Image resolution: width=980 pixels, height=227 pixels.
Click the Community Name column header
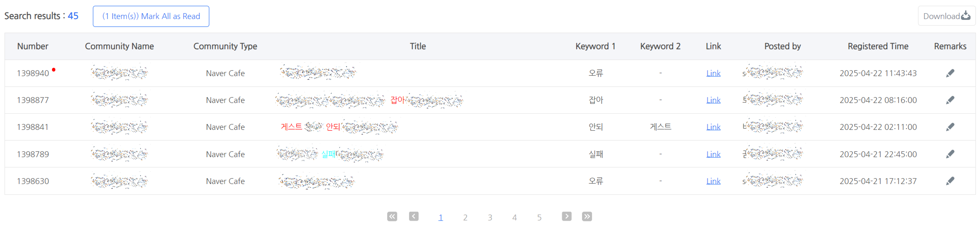click(x=119, y=46)
